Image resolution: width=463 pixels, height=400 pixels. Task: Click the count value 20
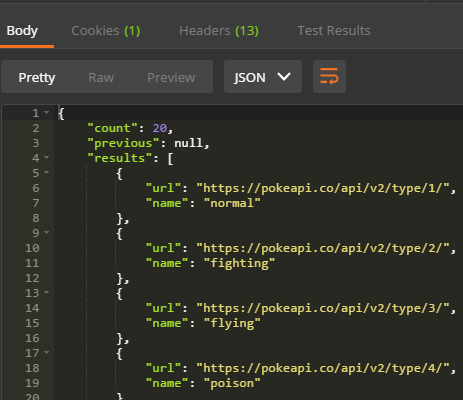coord(160,128)
